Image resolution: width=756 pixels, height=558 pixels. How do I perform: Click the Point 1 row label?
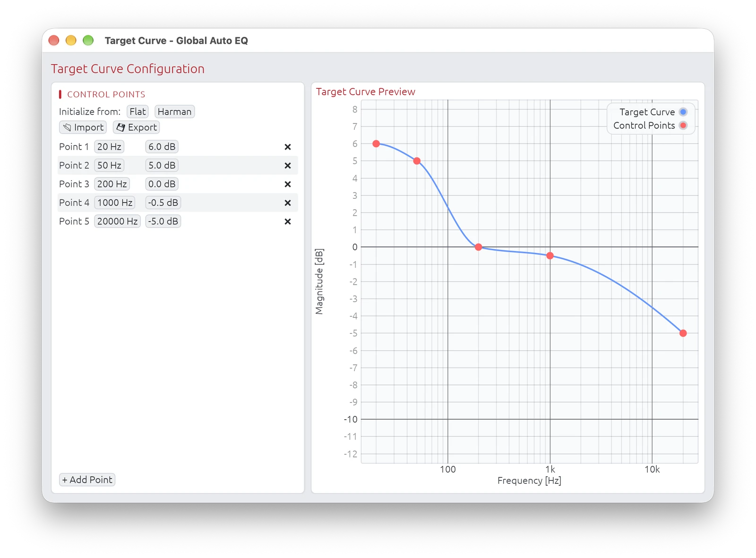[74, 147]
